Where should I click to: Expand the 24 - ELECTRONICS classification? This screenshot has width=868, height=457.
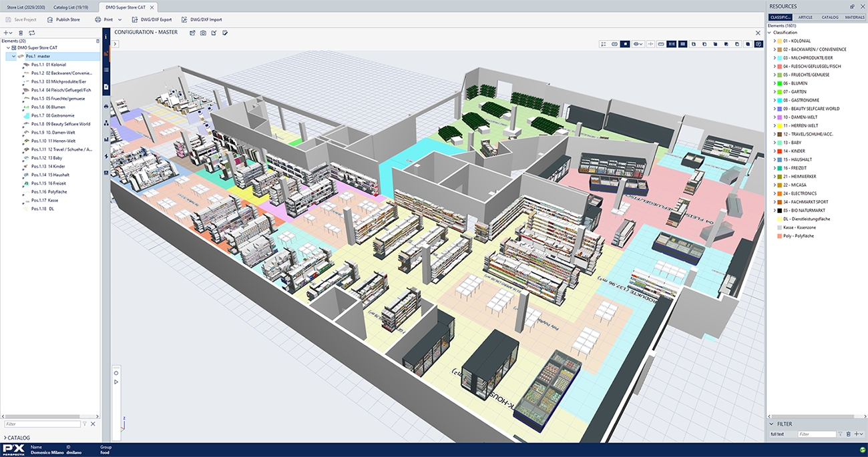coord(775,193)
